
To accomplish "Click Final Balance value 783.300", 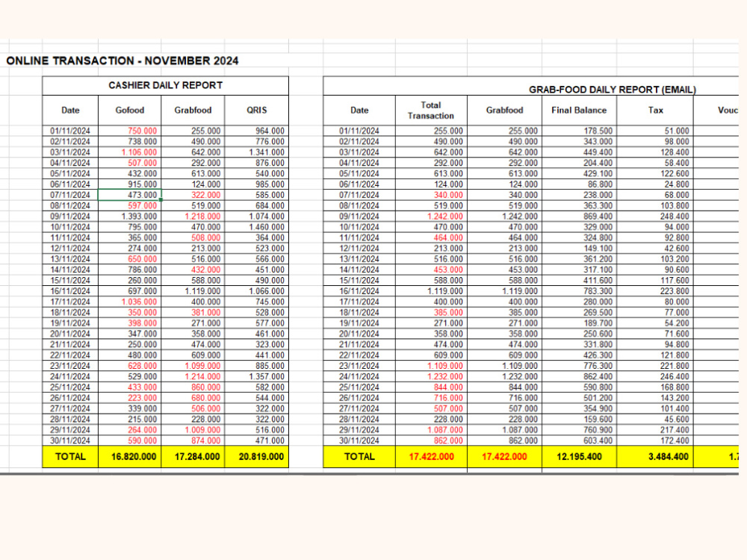I will pos(598,291).
